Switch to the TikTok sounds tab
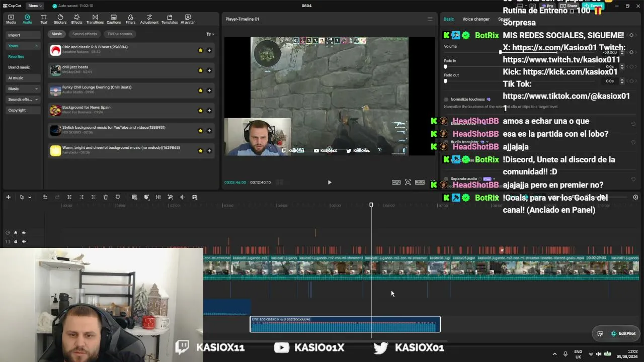Image resolution: width=644 pixels, height=362 pixels. pos(120,34)
